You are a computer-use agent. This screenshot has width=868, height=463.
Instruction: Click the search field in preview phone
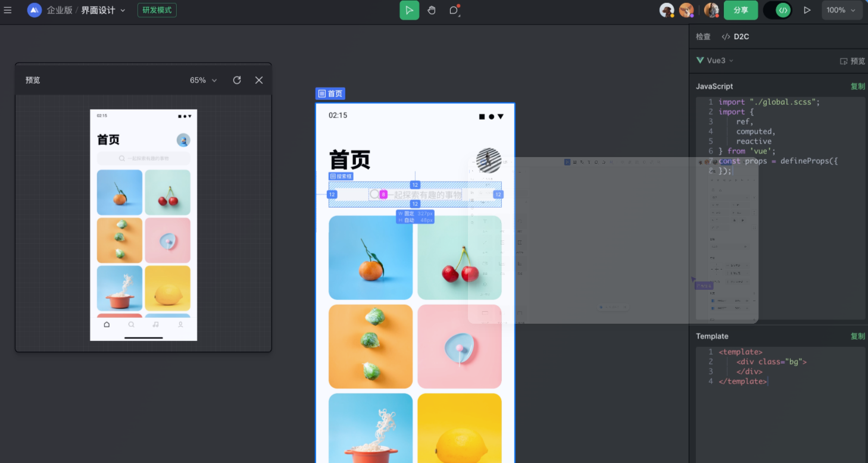tap(143, 158)
